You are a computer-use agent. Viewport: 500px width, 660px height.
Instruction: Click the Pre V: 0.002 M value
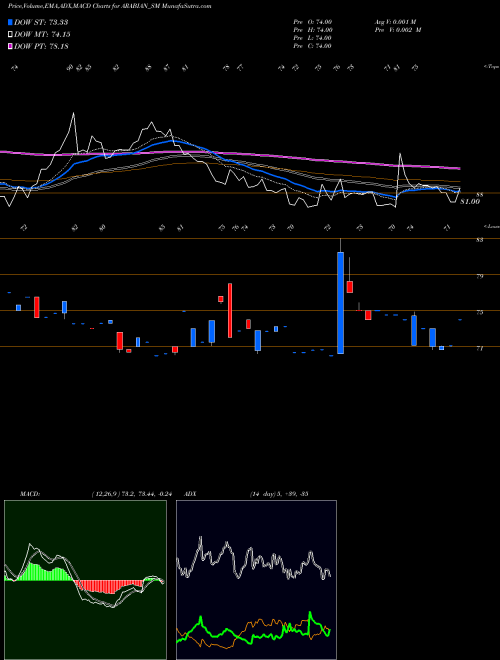(x=398, y=30)
